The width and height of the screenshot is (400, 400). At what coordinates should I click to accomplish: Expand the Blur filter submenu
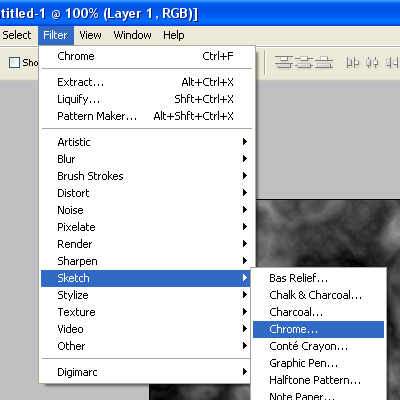146,159
